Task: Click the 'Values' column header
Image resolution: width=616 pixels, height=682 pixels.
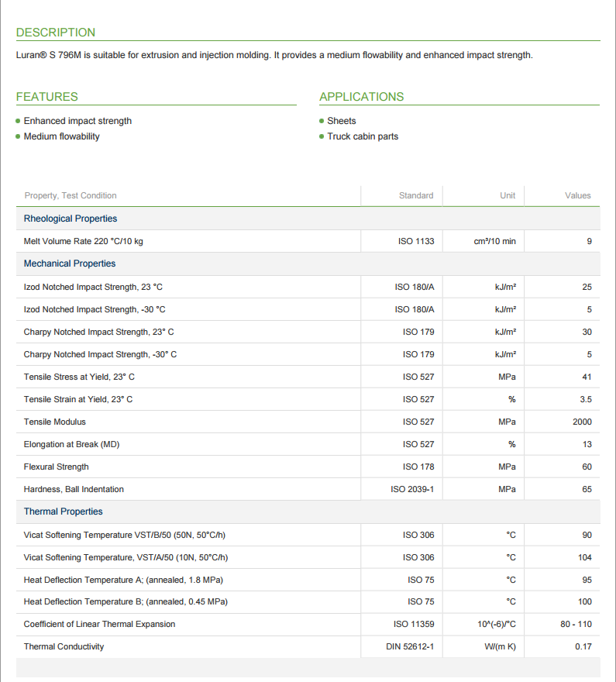Action: (578, 196)
